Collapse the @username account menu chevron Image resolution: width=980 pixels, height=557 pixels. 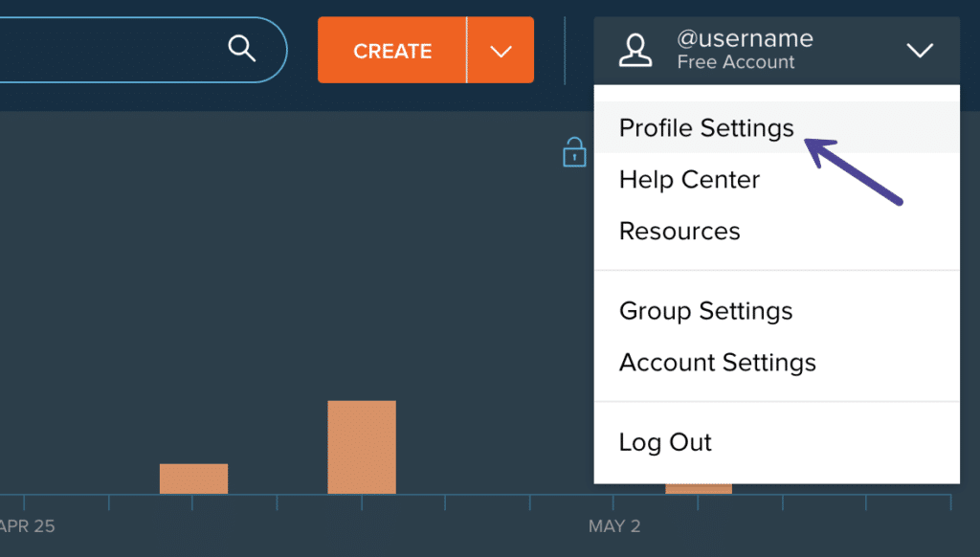[920, 50]
